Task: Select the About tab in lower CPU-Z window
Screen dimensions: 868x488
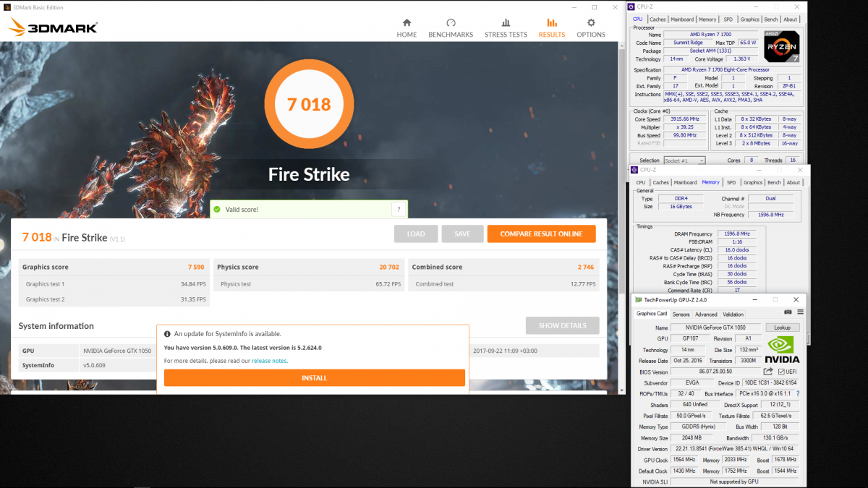Action: tap(793, 182)
